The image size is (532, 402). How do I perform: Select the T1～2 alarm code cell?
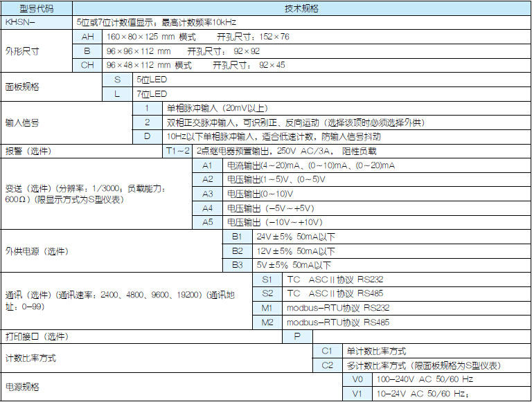177,151
